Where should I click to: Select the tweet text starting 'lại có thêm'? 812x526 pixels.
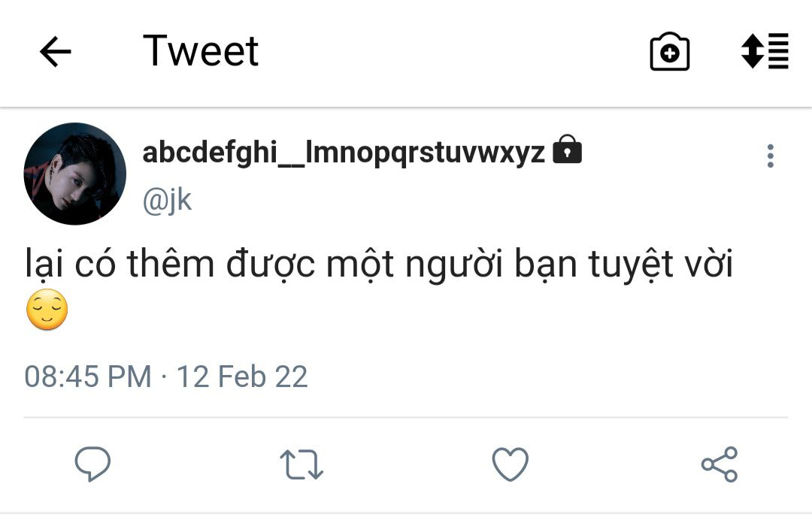point(379,289)
